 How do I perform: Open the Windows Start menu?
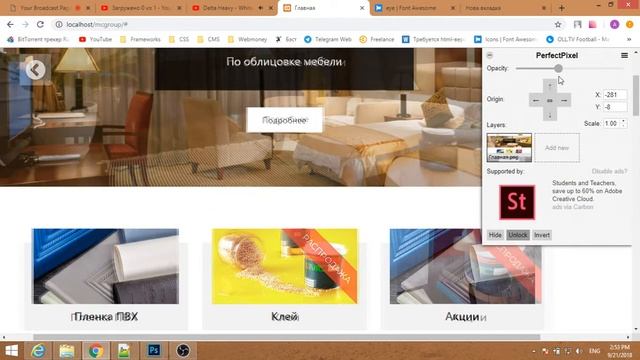tap(11, 351)
